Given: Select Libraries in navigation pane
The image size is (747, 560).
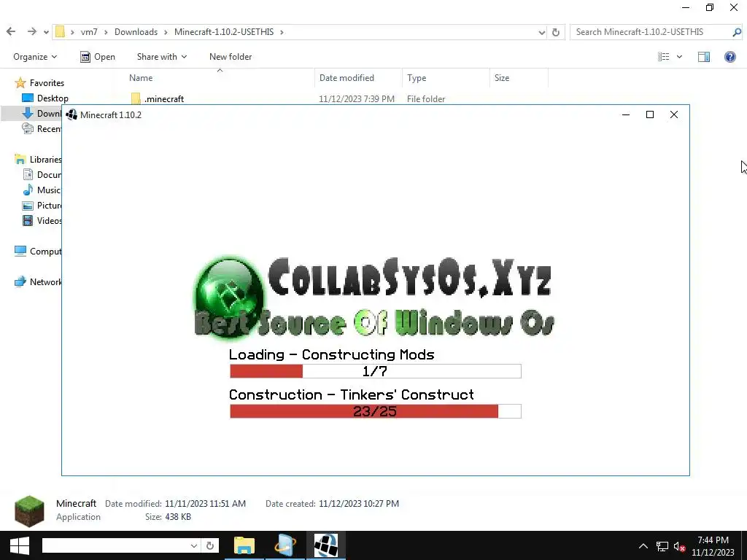Looking at the screenshot, I should 38,159.
